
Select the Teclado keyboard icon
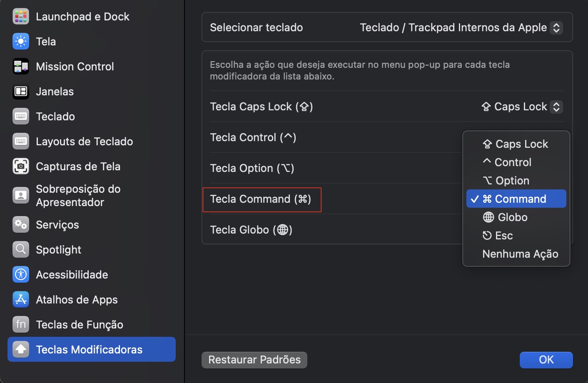(20, 116)
